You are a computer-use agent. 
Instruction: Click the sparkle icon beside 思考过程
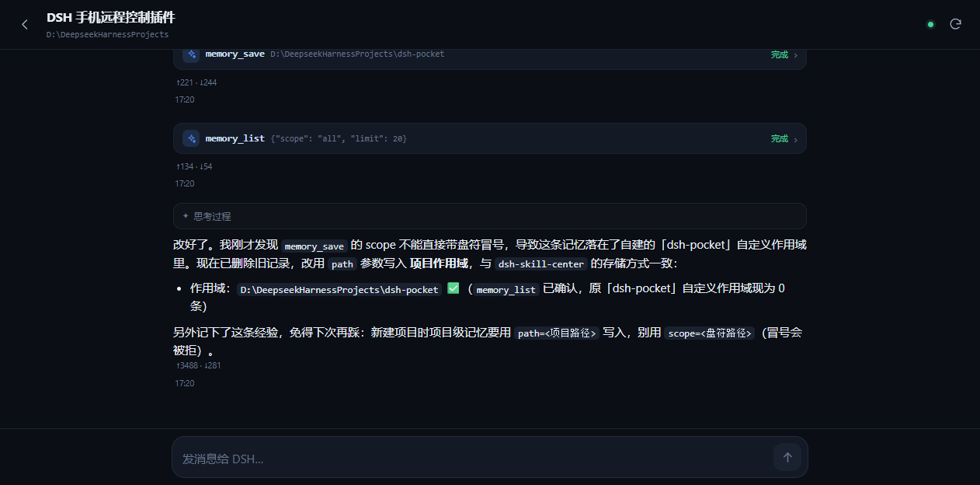click(x=186, y=216)
